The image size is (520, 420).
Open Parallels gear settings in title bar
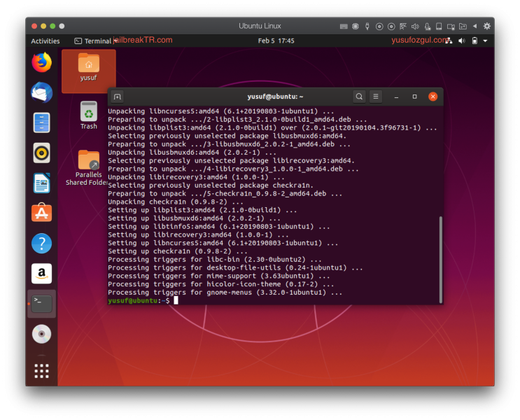[487, 26]
